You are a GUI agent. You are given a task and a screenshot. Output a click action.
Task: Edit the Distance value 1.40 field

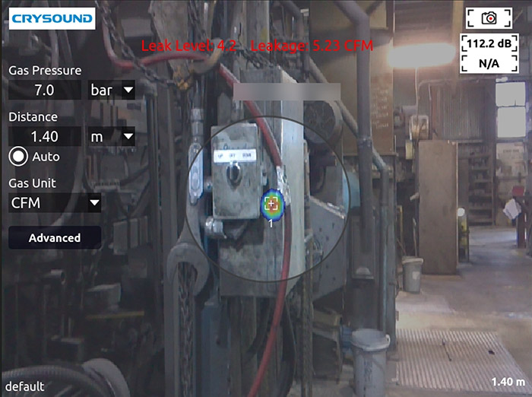coord(44,137)
